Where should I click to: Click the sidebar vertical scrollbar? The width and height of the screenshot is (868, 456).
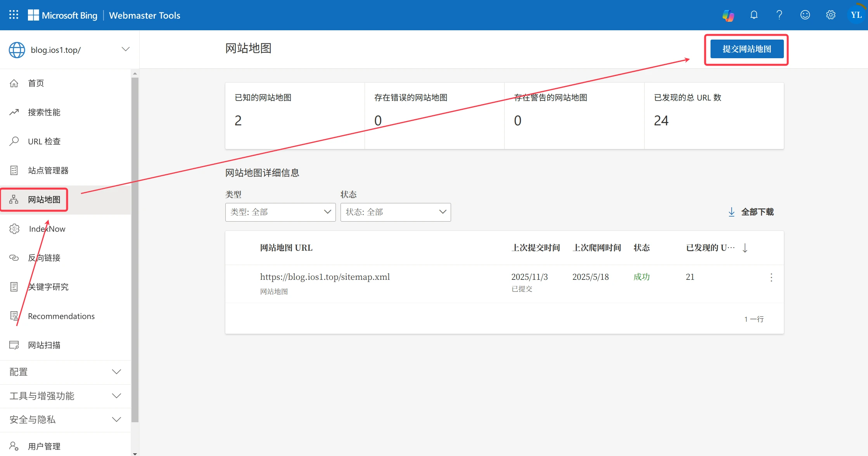(x=135, y=248)
